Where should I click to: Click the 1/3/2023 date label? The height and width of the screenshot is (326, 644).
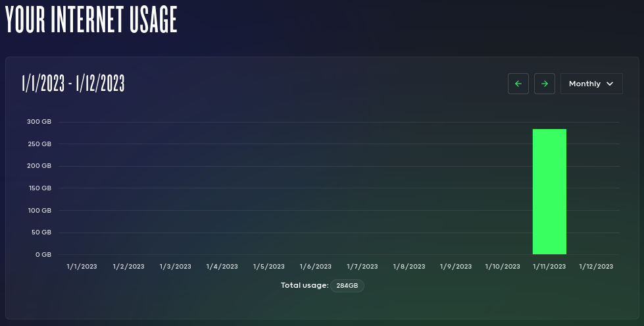click(x=176, y=267)
